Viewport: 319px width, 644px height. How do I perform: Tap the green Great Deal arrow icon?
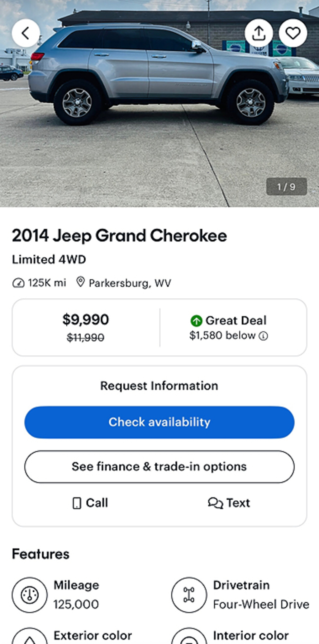click(x=196, y=321)
